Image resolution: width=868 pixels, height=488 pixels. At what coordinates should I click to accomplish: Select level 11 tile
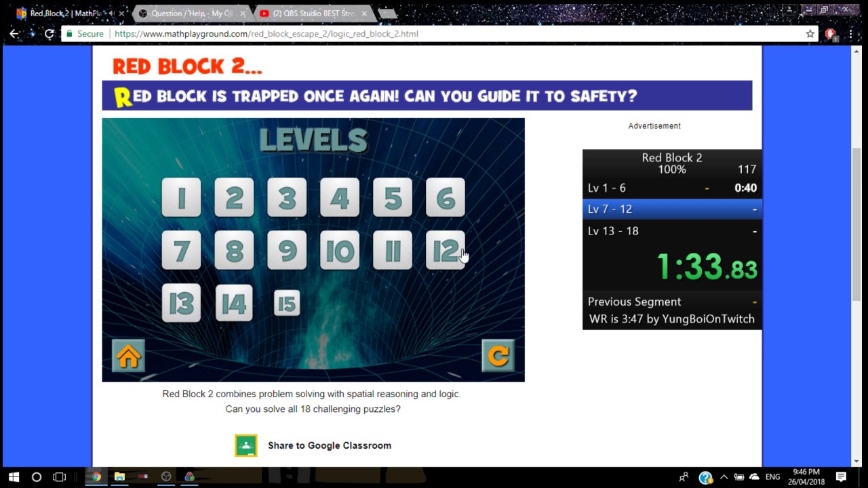coord(393,250)
